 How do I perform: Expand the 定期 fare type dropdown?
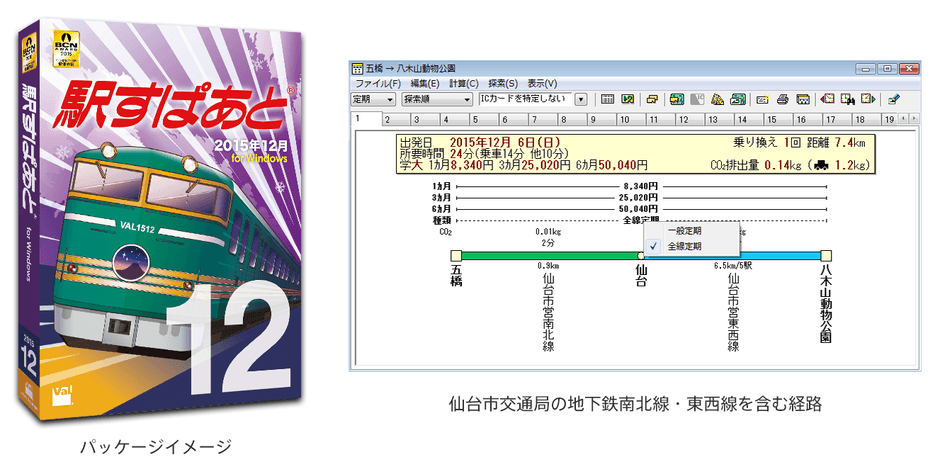pos(373,99)
